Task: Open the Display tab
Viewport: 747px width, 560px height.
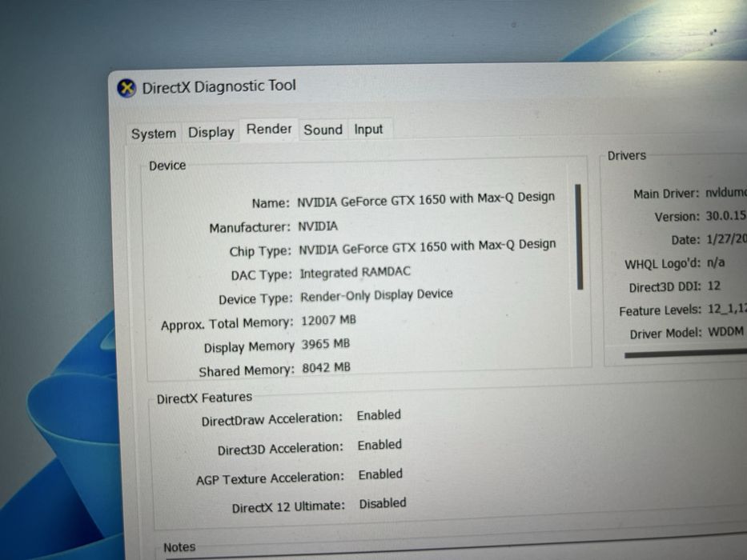Action: tap(211, 132)
